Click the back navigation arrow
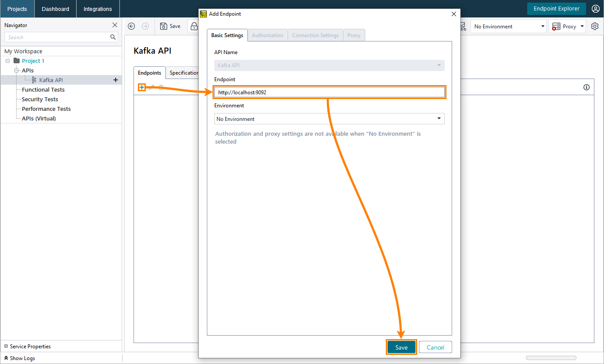The image size is (604, 364). pyautogui.click(x=131, y=26)
